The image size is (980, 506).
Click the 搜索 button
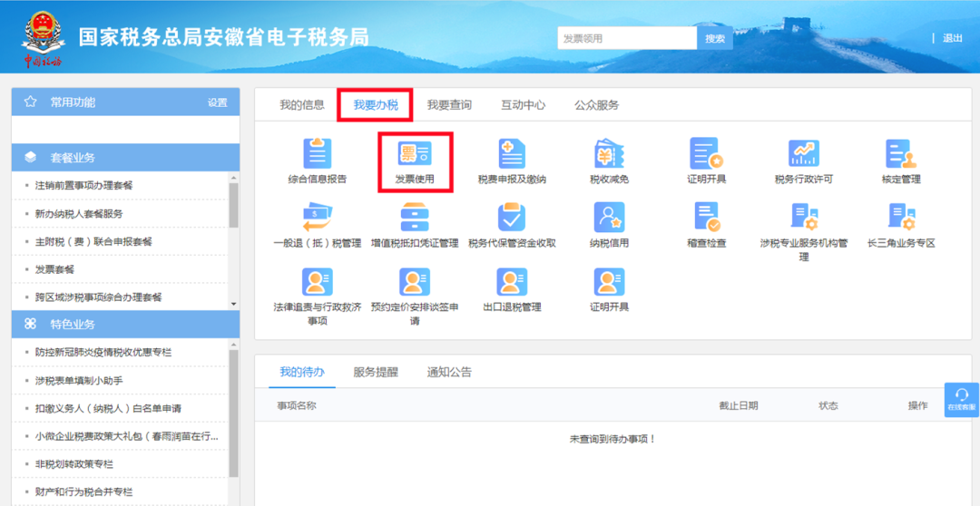point(715,38)
